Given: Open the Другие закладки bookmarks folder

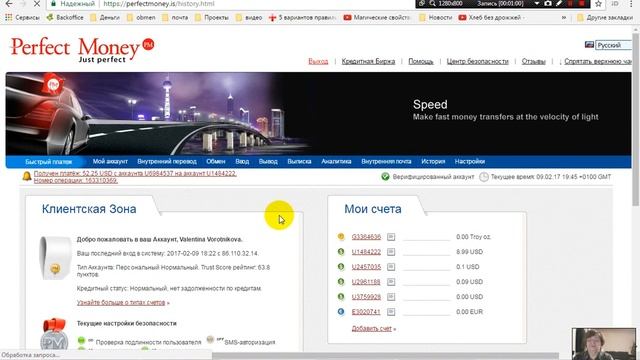Looking at the screenshot, I should pyautogui.click(x=605, y=18).
